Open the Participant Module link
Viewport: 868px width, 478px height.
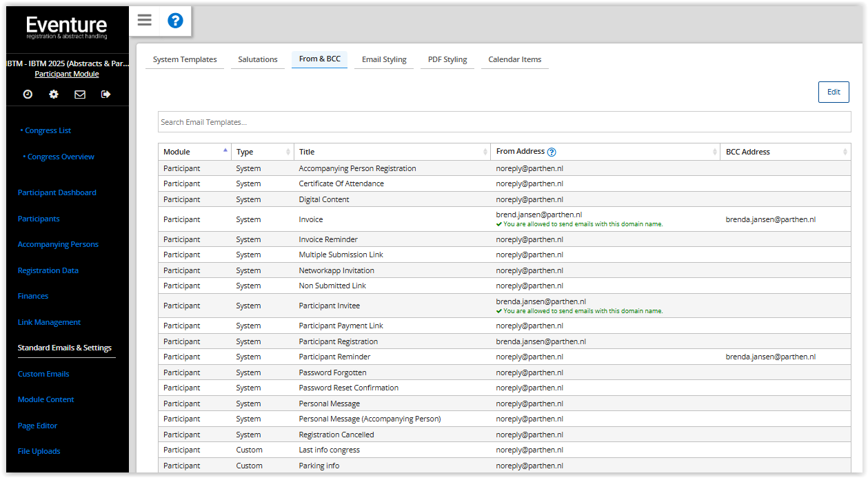pos(67,74)
